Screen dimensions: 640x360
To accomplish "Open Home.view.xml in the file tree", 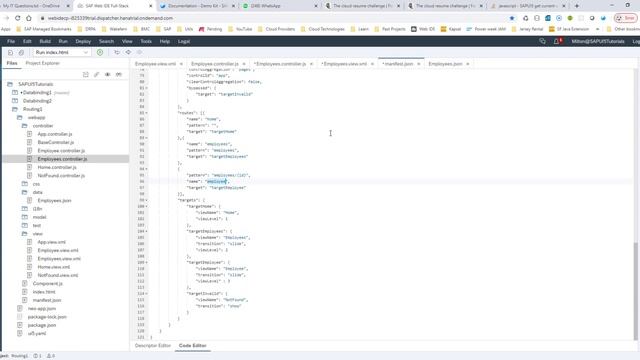I will pos(53,267).
